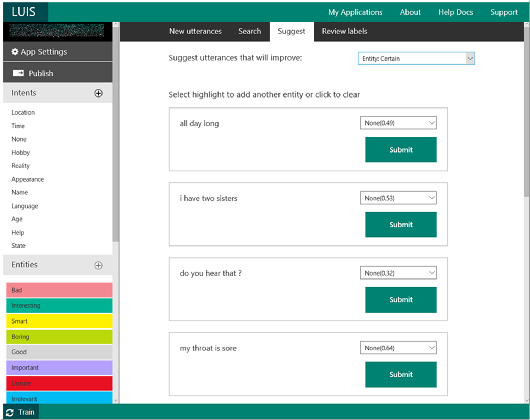The height and width of the screenshot is (420, 530).
Task: Select the Appearance intent
Action: click(28, 179)
